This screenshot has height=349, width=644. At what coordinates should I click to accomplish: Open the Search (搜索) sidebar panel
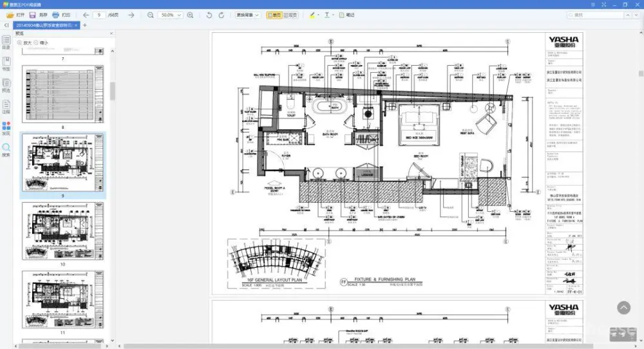click(x=6, y=148)
